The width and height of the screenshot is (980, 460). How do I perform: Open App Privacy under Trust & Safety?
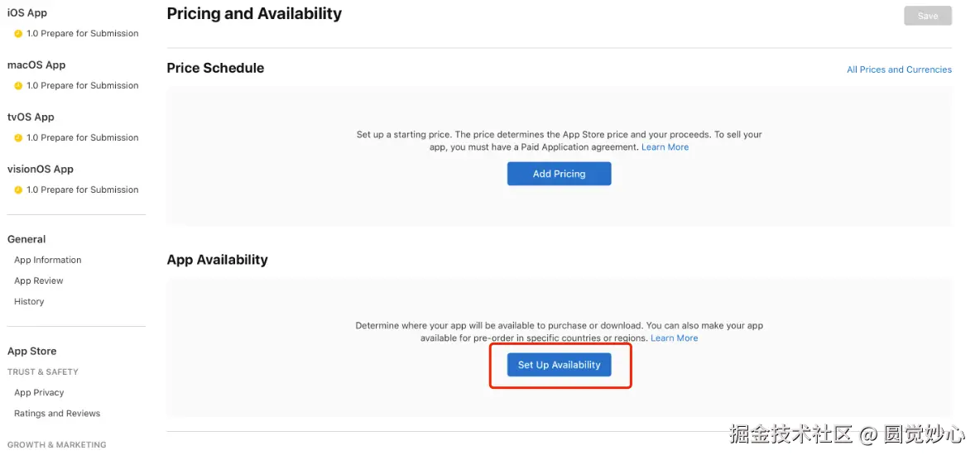coord(39,393)
